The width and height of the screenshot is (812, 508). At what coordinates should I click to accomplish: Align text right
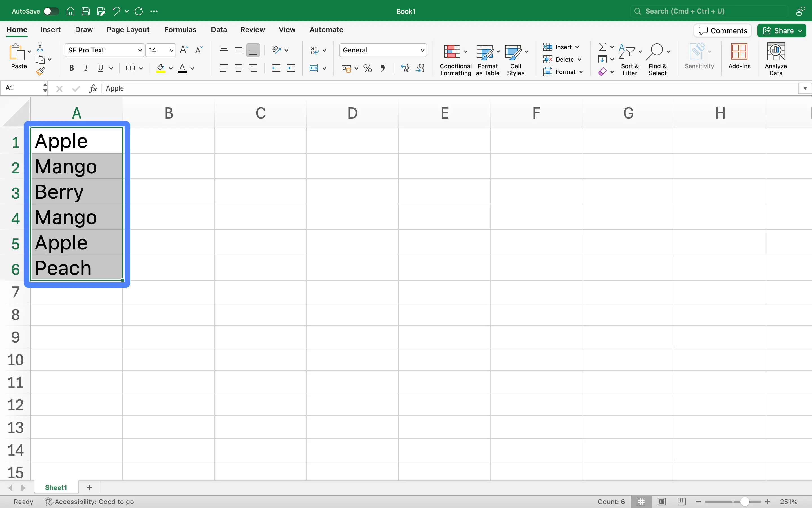coord(253,68)
